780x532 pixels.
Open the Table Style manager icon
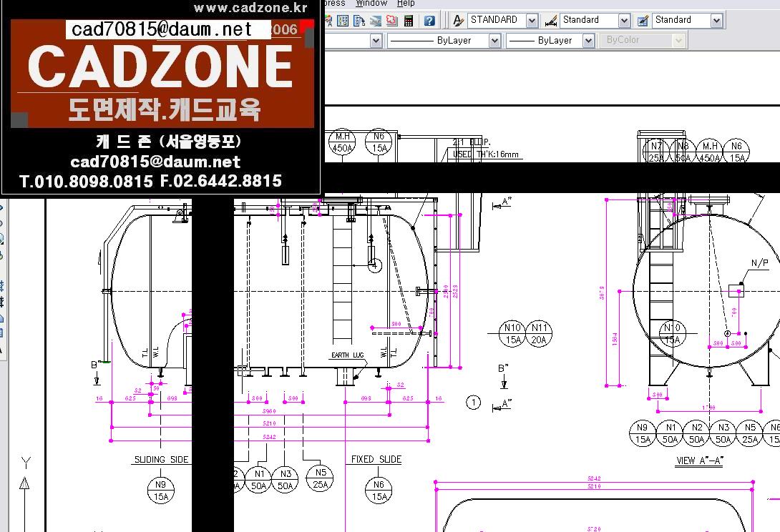click(x=643, y=21)
